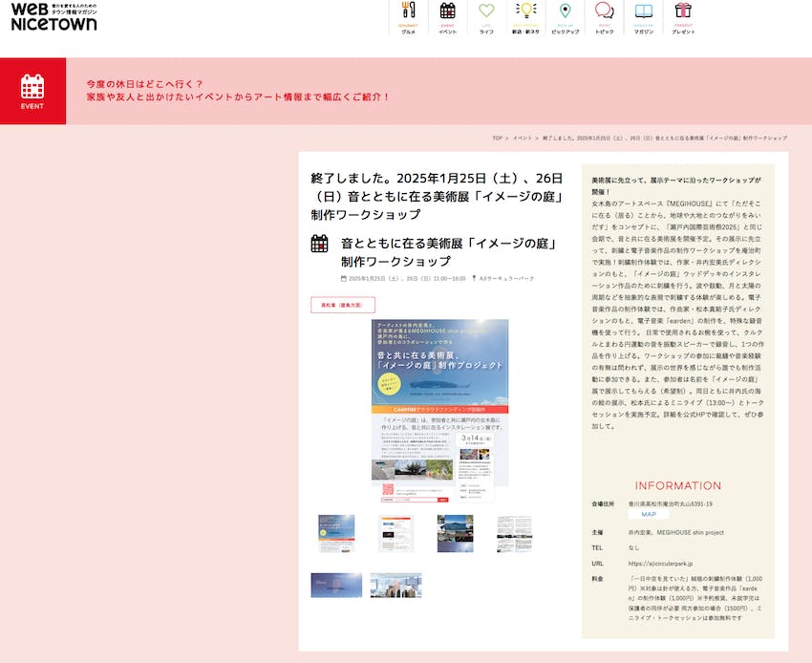Click the red EVENT calendar banner icon
Image resolution: width=812 pixels, height=663 pixels.
click(32, 91)
